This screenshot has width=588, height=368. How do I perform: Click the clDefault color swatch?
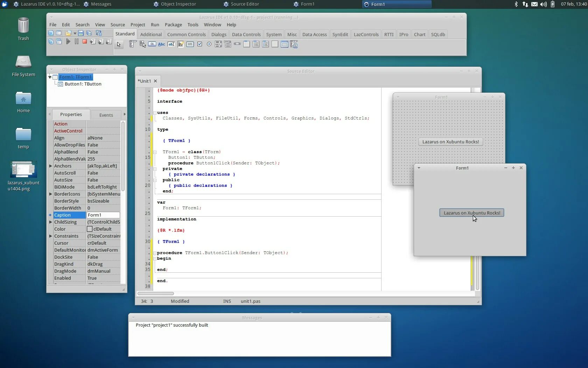tap(90, 229)
